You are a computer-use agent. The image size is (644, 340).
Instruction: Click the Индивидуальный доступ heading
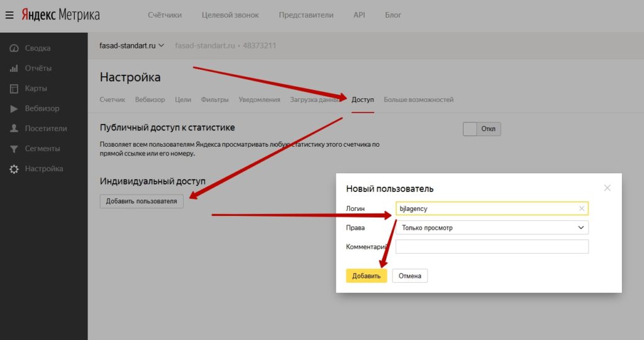click(152, 181)
